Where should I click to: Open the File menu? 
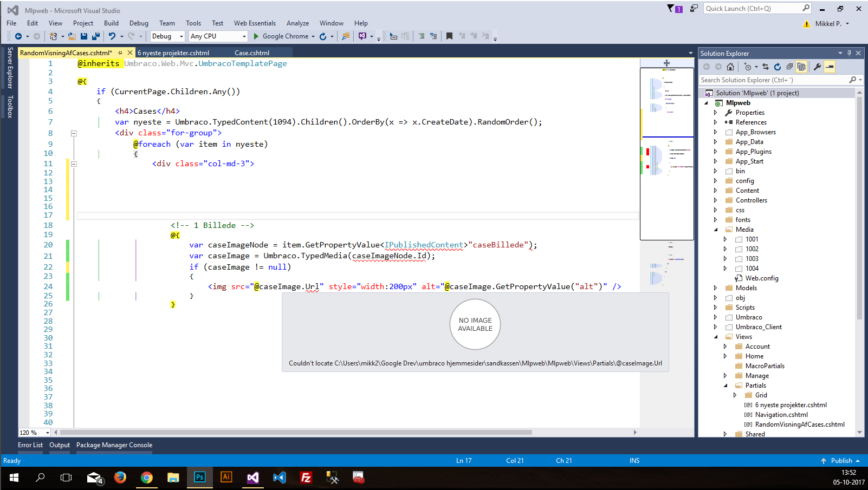[x=11, y=23]
